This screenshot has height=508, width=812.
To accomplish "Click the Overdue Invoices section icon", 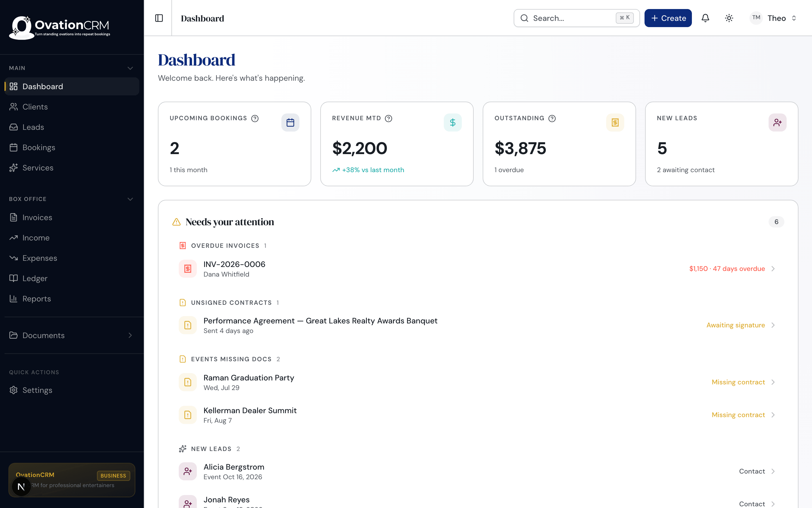I will (x=182, y=246).
